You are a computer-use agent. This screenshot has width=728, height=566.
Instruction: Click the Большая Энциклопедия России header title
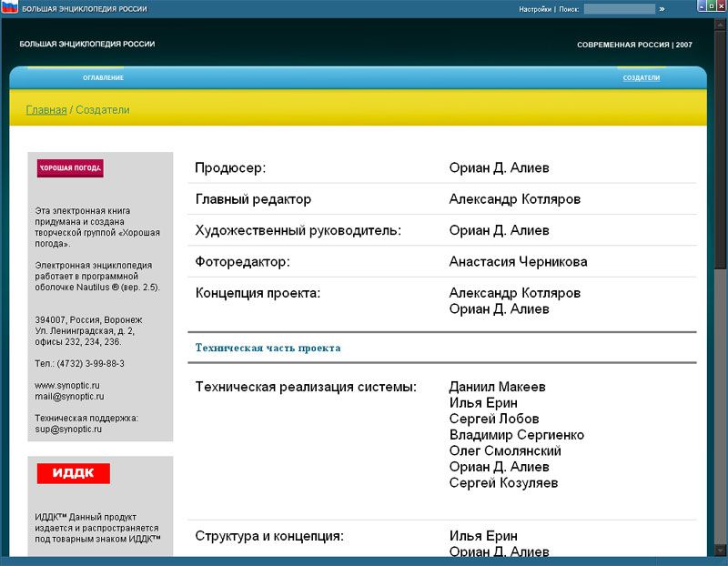click(87, 44)
